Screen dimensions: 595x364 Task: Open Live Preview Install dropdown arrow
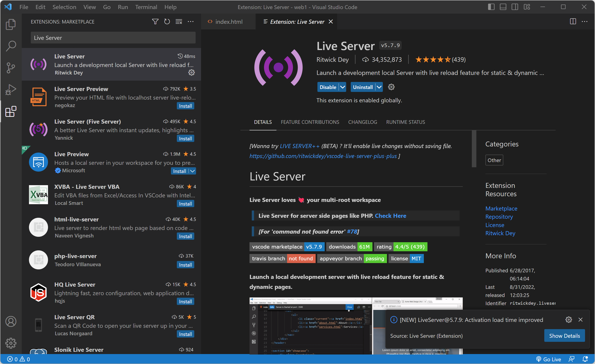(192, 171)
